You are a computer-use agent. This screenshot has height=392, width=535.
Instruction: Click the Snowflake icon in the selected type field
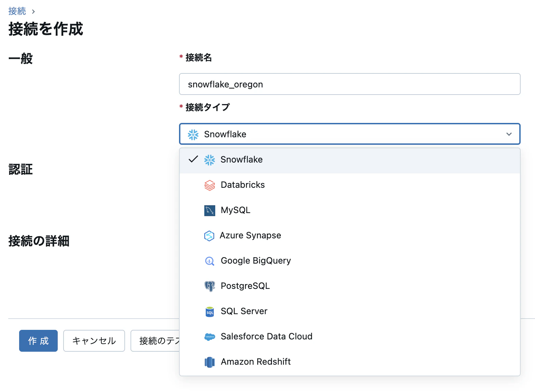(x=193, y=135)
